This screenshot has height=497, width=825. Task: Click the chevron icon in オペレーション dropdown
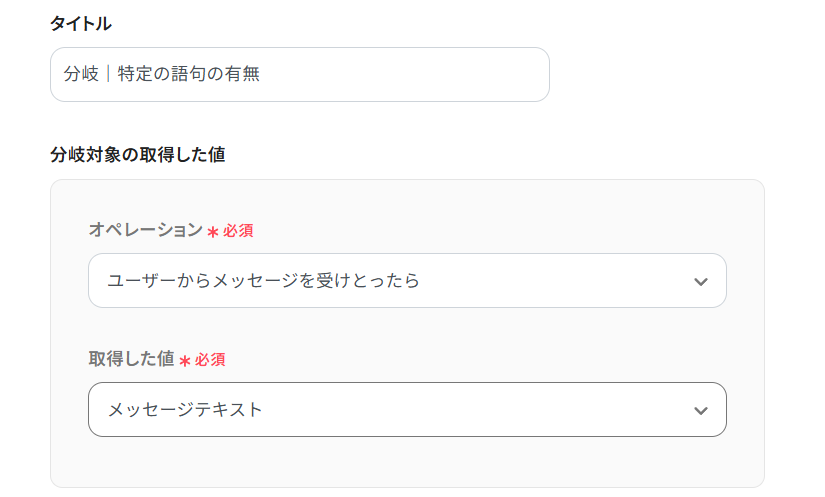[x=700, y=281]
